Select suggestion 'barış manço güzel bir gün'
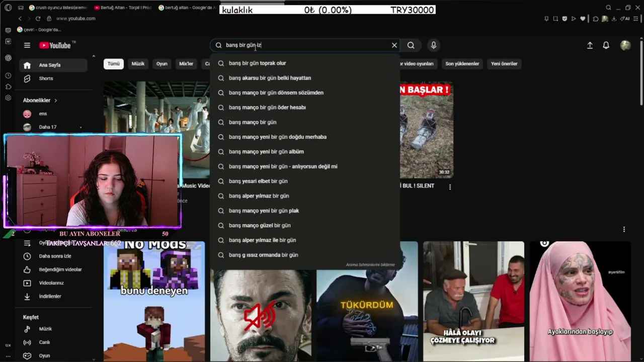This screenshot has width=644, height=362. [305, 225]
